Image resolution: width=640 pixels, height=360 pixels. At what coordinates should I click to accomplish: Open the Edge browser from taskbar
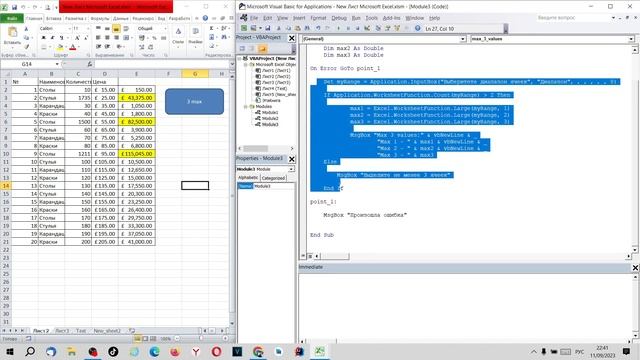[154, 351]
